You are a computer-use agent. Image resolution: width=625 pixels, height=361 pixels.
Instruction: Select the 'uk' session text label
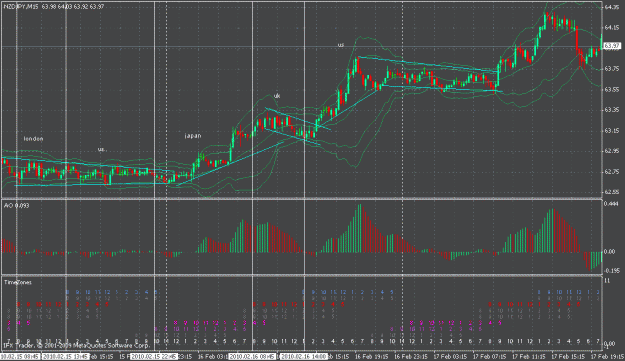(277, 96)
